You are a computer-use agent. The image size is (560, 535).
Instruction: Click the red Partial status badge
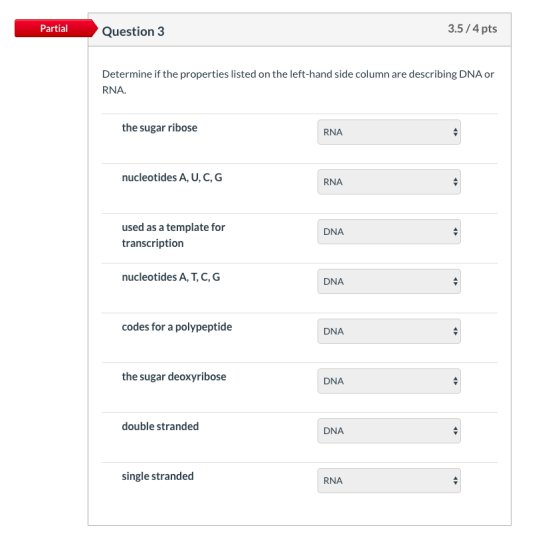pos(56,28)
